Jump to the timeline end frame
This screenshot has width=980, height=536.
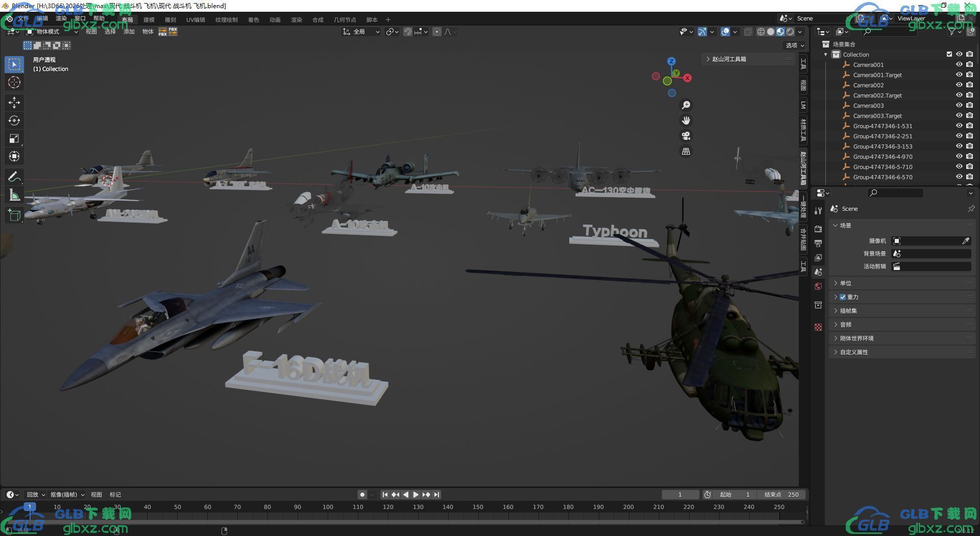436,495
